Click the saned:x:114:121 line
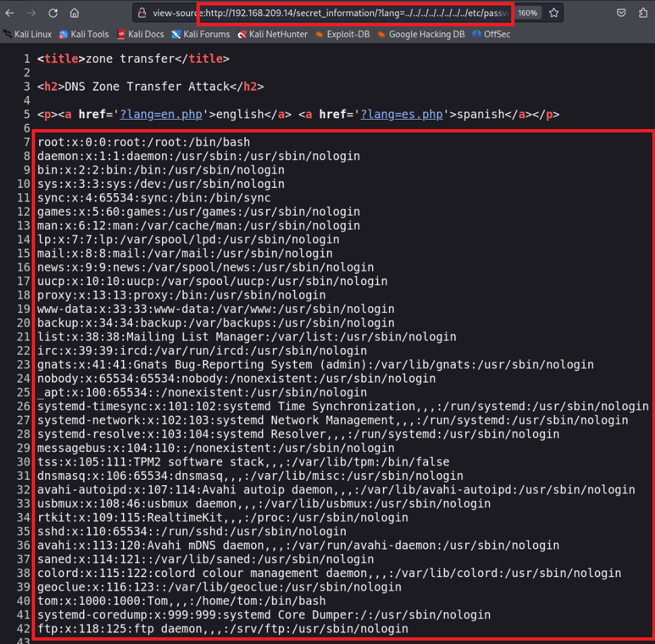 tap(205, 559)
